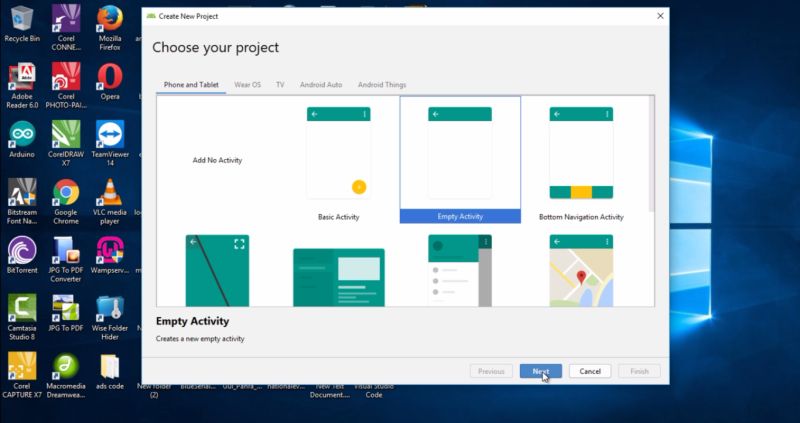Select fullscreen activity template thumbnail
The width and height of the screenshot is (800, 423).
click(x=217, y=270)
